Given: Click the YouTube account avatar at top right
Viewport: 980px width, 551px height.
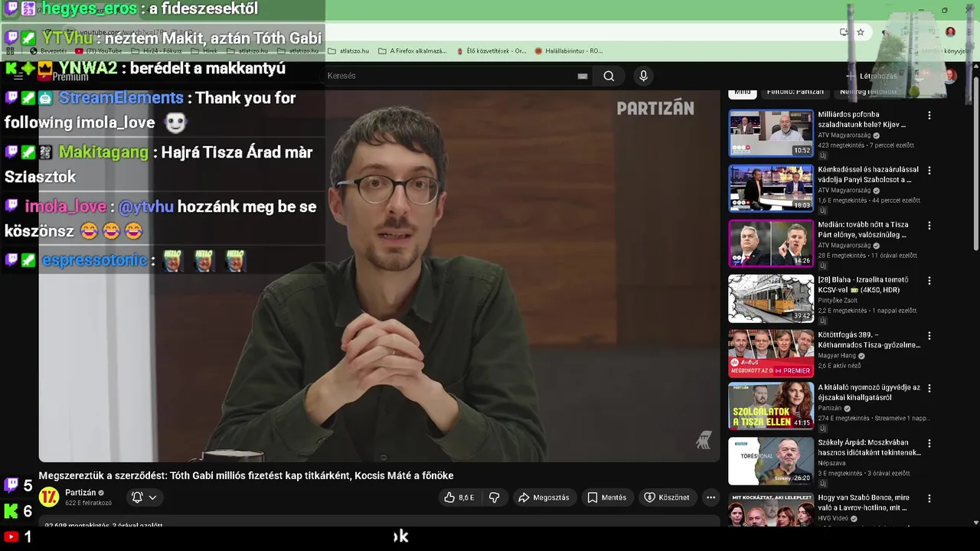Looking at the screenshot, I should [950, 76].
